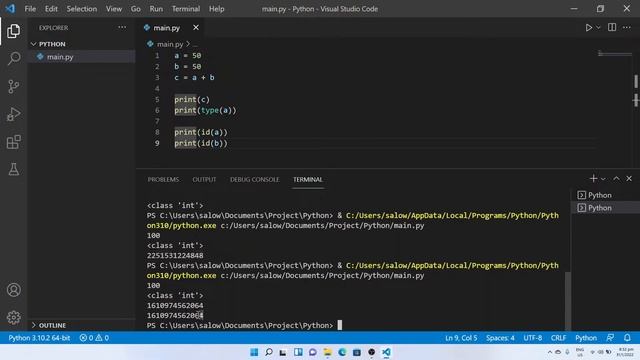Viewport: 640px width, 360px height.
Task: Open the Selection menu
Action: [82, 9]
